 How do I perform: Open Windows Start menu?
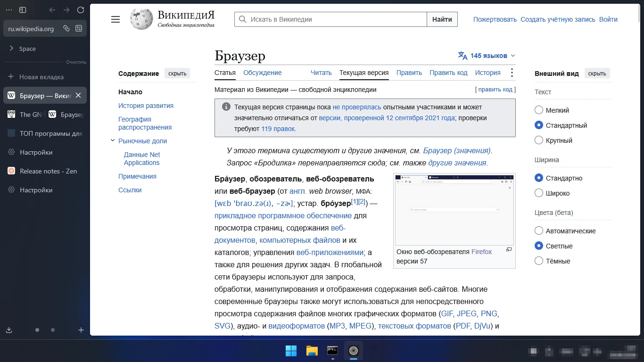(291, 351)
